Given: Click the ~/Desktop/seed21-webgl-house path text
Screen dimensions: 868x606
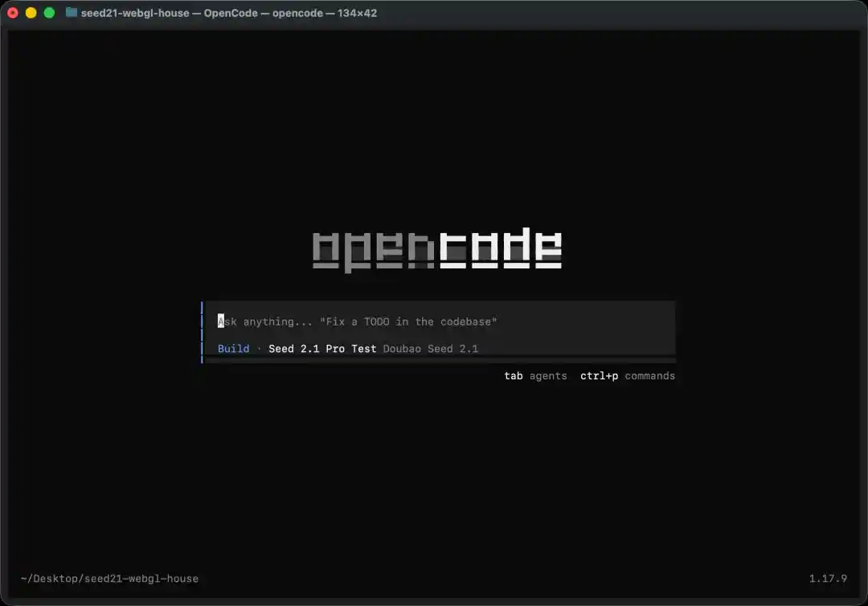Looking at the screenshot, I should click(109, 579).
